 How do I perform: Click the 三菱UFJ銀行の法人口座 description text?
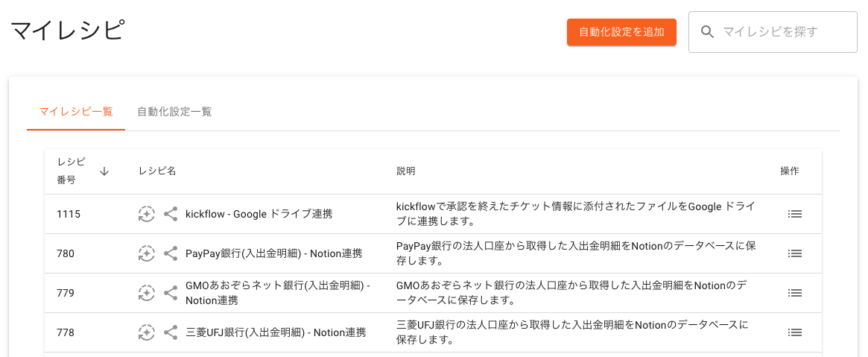(573, 332)
